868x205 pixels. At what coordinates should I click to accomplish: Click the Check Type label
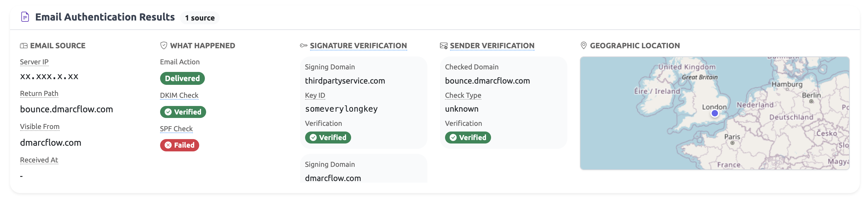pyautogui.click(x=463, y=96)
